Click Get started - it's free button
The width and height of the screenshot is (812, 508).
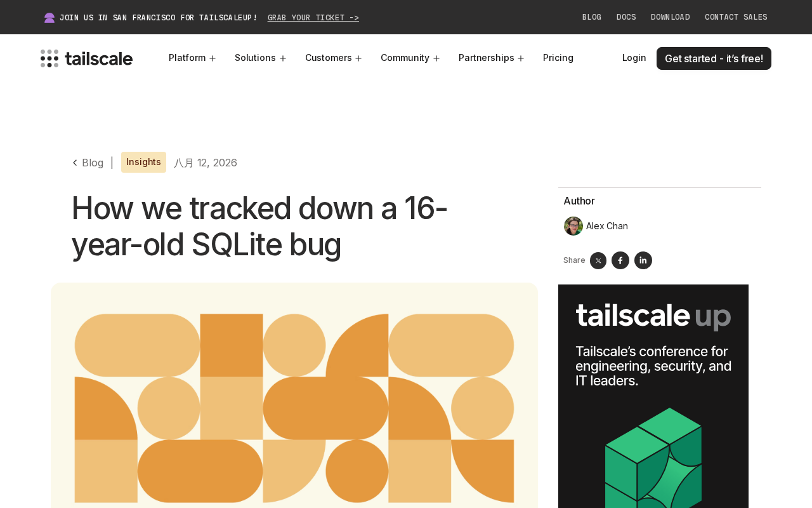(714, 58)
